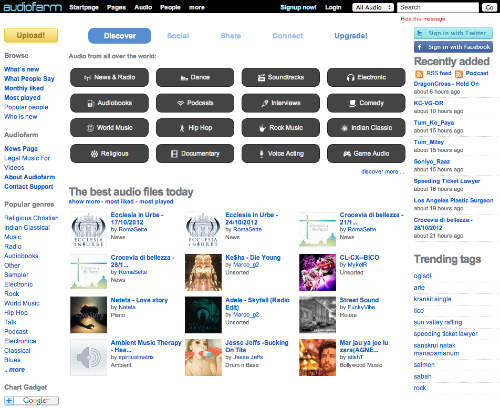Screen dimensions: 500x408
Task: Expand the more menu in top bar
Action: point(197,7)
